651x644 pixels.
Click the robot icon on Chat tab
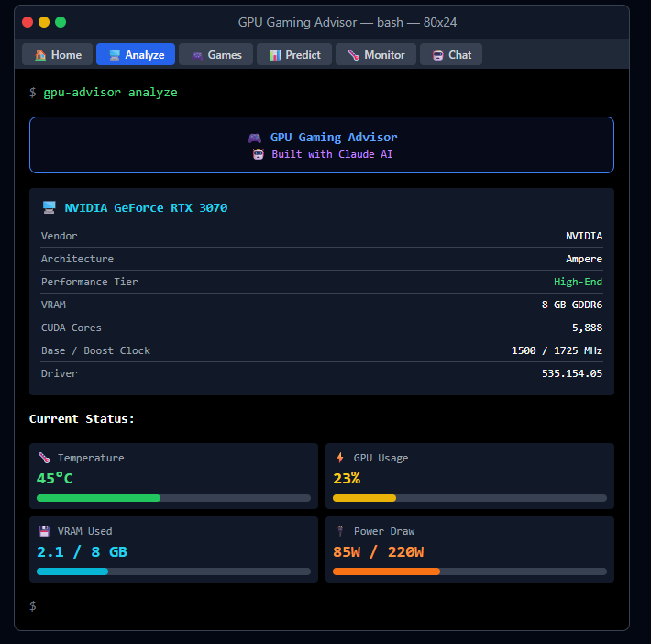437,55
